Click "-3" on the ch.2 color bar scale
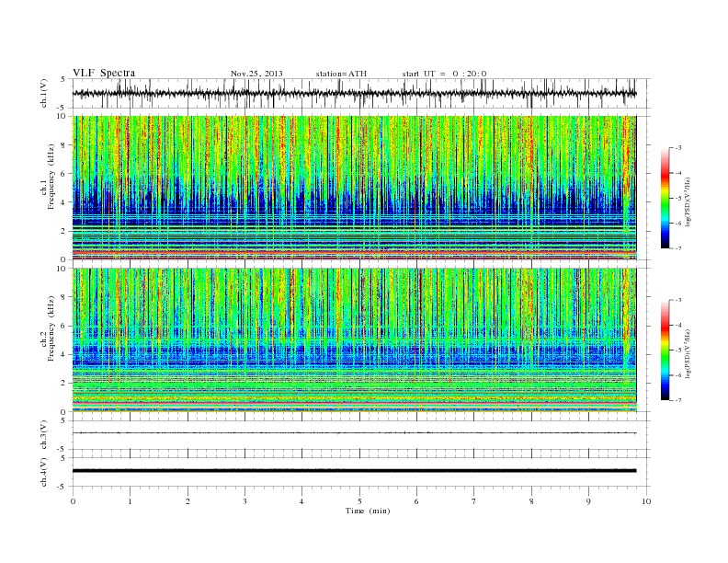This screenshot has height=563, width=728. pyautogui.click(x=677, y=300)
